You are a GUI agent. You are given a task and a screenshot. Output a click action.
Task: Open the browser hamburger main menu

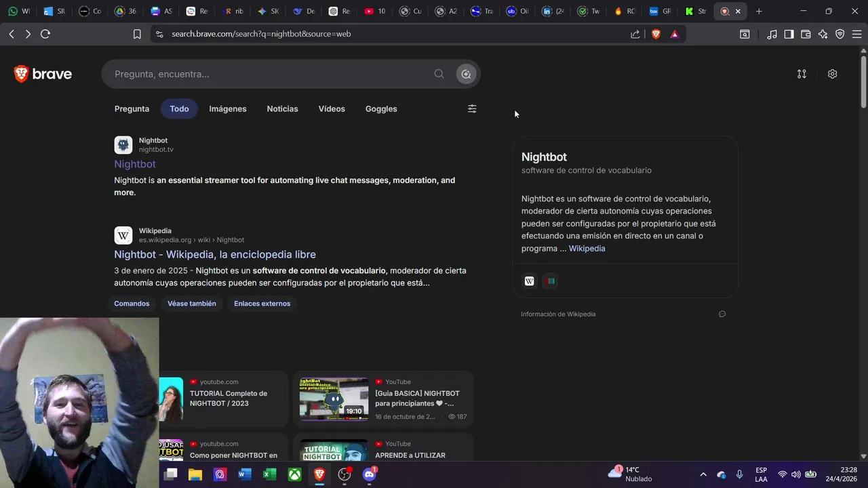coord(856,34)
